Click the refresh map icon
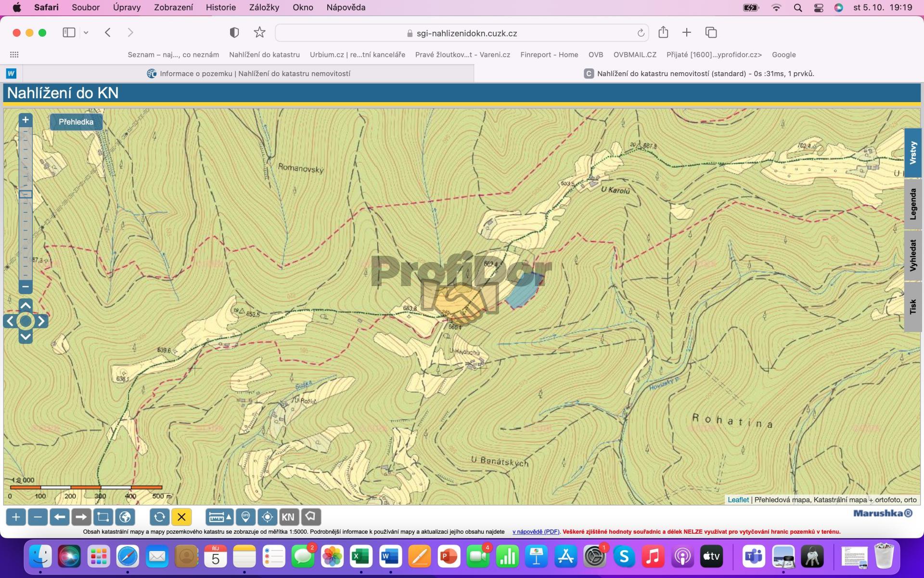 coord(159,517)
